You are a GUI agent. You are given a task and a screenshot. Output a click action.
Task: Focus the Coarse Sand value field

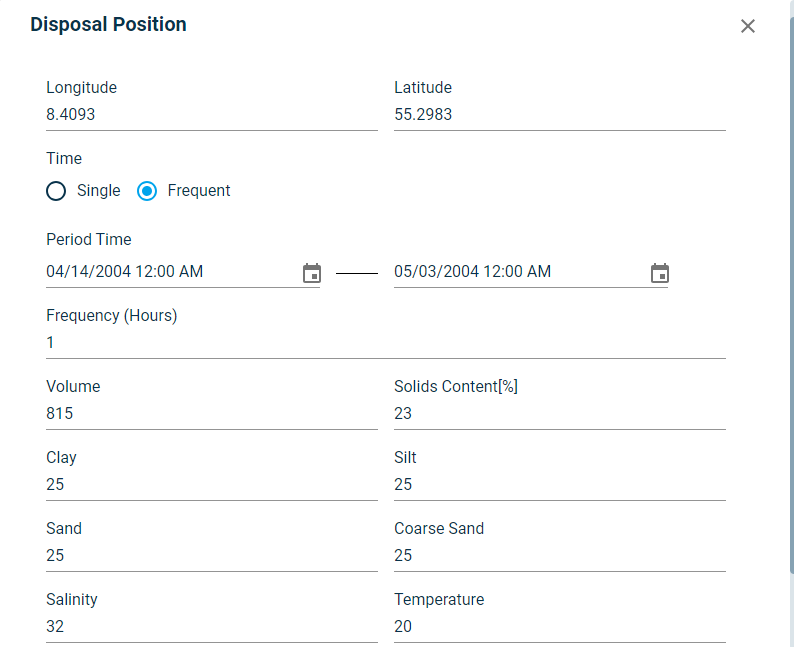tap(559, 556)
